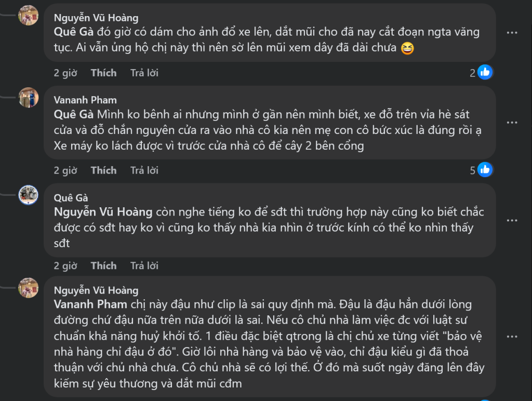Open options menu for first Nguyễn Vũ Hoàng comment
Screen dimensions: 532x401
pyautogui.click(x=512, y=33)
